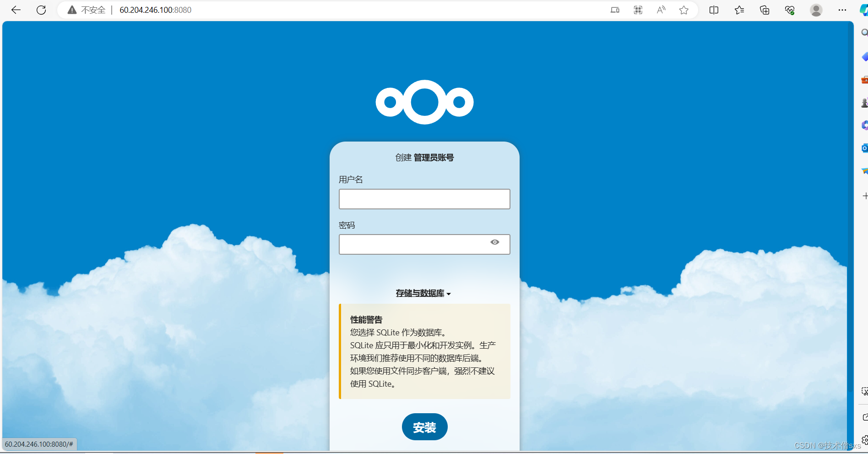868x454 pixels.
Task: Add this page to favorites with star
Action: point(684,10)
